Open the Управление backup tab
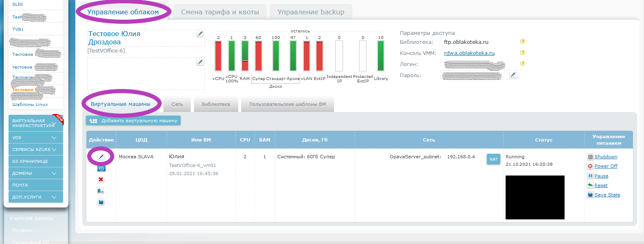This screenshot has width=644, height=244. pos(311,12)
